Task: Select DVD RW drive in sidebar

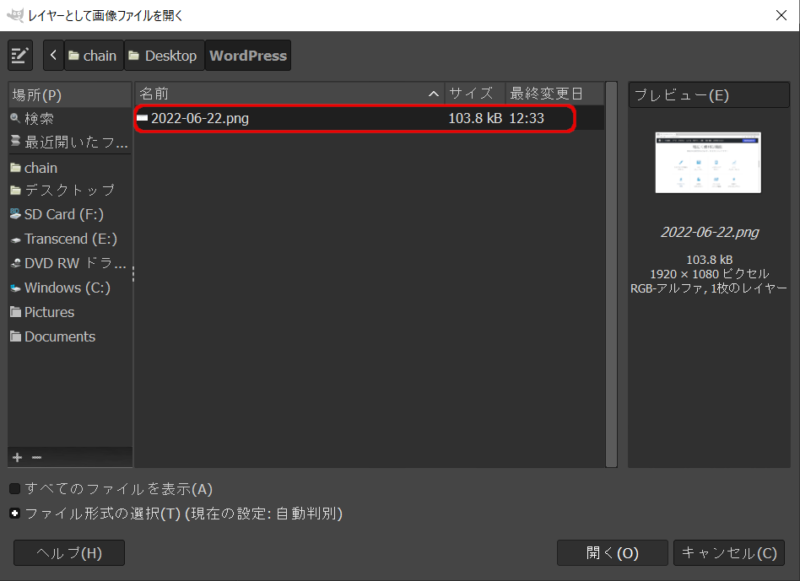Action: [x=70, y=263]
